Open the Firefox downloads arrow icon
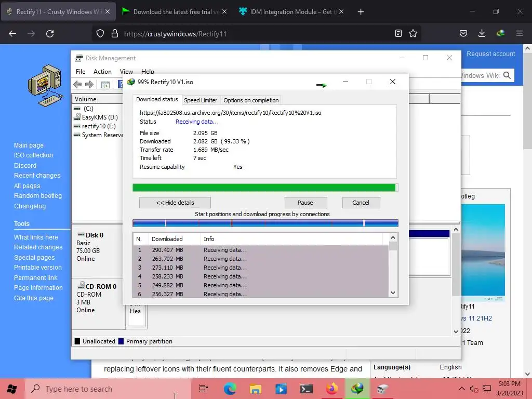The height and width of the screenshot is (399, 532). tap(482, 33)
